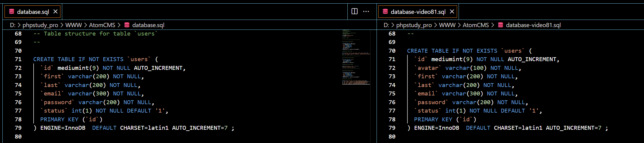Expand AtomCMS in the right breadcrumb
Viewport: 644px width, 143px height.
coord(475,25)
